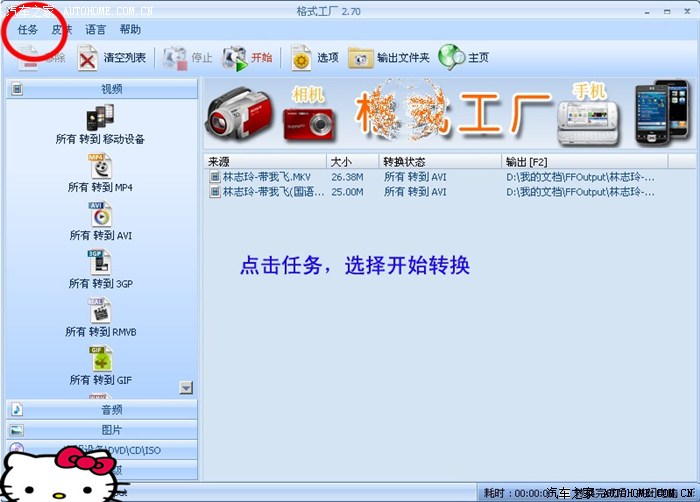Expand the 音频 category
Viewport: 700px width, 502px height.
click(102, 410)
